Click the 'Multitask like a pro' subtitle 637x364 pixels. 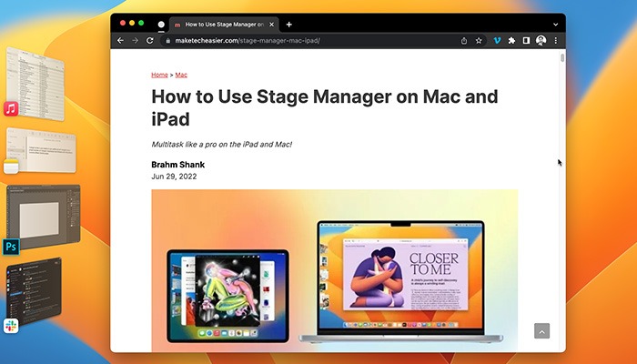tap(221, 144)
